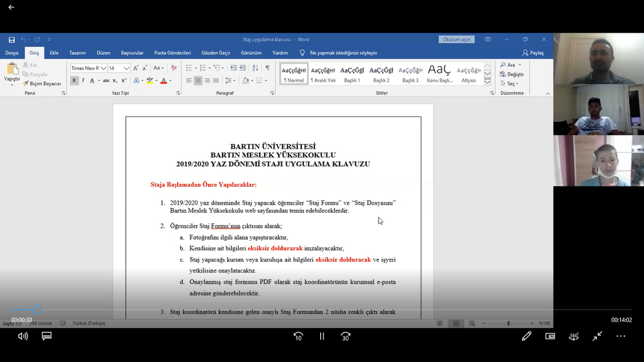Expand the styles gallery more arrow
The image size is (644, 362).
[487, 82]
